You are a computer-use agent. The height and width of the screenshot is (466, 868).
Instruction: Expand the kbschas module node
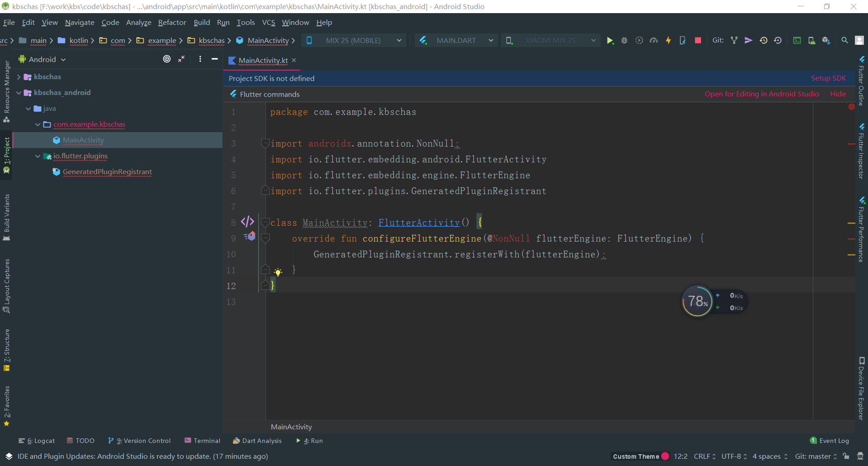19,77
